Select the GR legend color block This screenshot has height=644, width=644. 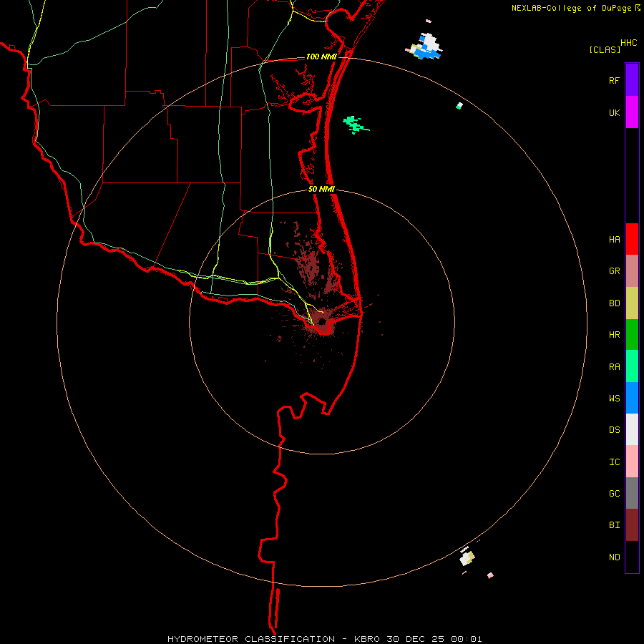[x=632, y=271]
